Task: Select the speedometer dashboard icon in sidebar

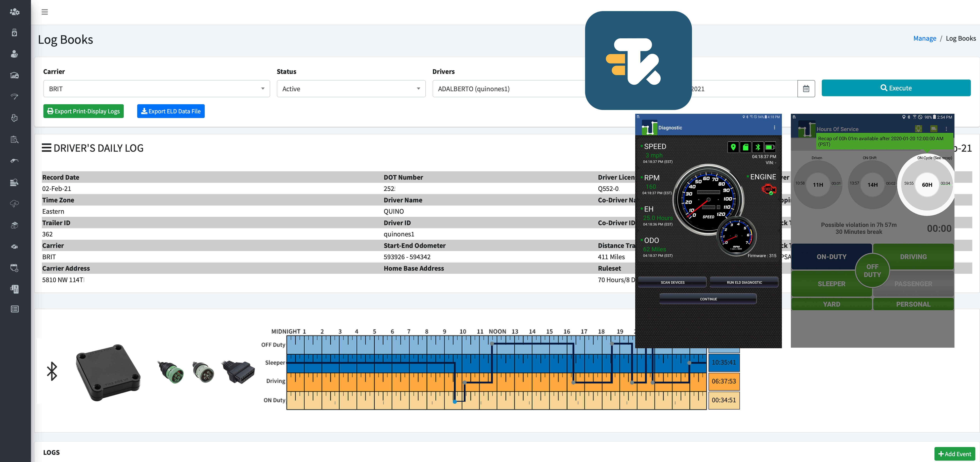Action: (x=14, y=96)
